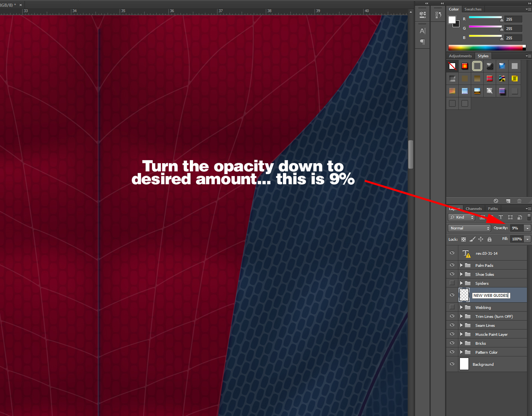Open the Character panel icon
The image size is (532, 416).
pos(422,31)
